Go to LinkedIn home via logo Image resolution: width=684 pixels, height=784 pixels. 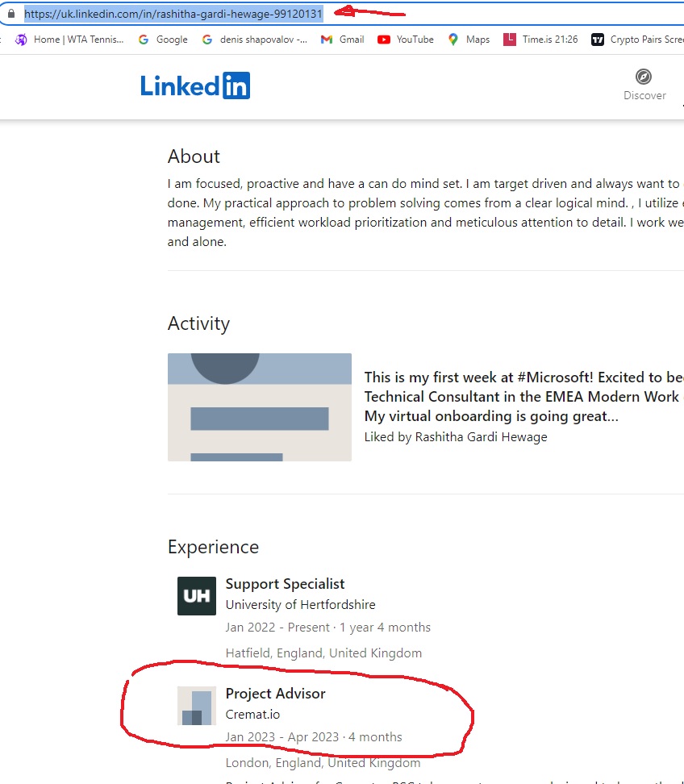point(195,86)
